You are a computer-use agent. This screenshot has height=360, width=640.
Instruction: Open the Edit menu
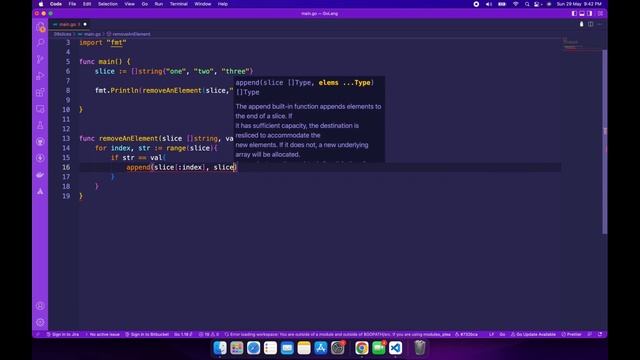pos(87,4)
